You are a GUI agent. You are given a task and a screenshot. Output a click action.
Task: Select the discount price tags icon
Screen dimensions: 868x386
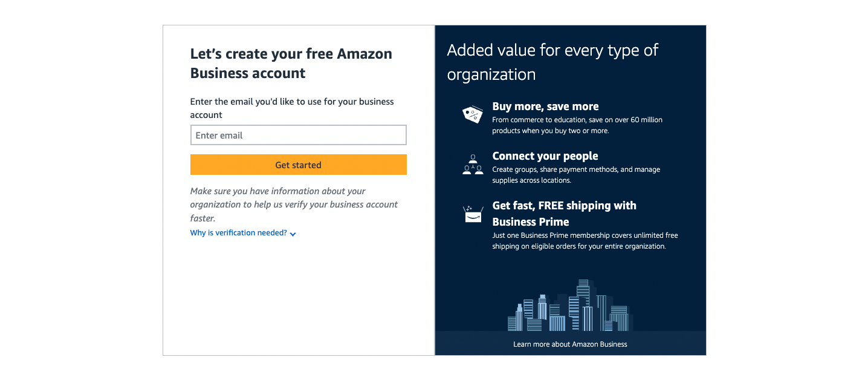(x=472, y=114)
